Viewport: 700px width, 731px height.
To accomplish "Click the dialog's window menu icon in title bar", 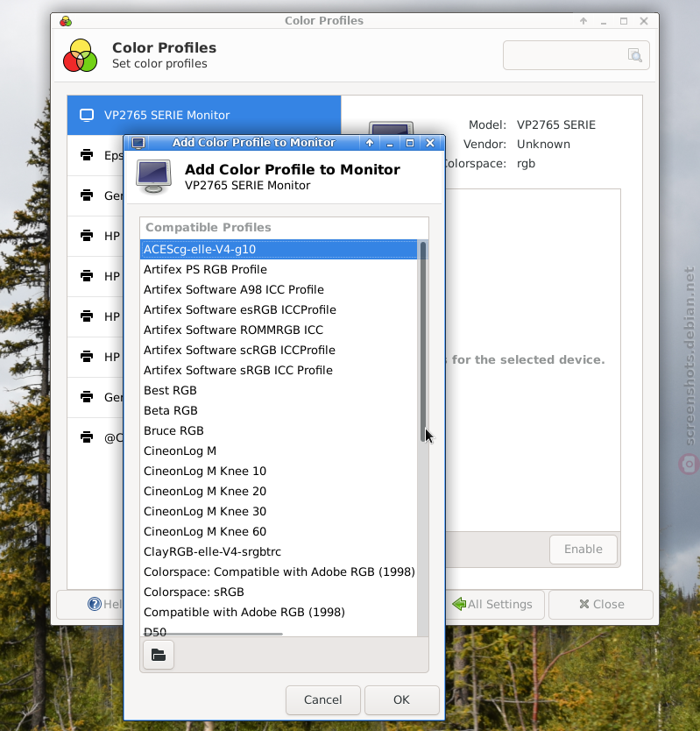I will [x=138, y=143].
